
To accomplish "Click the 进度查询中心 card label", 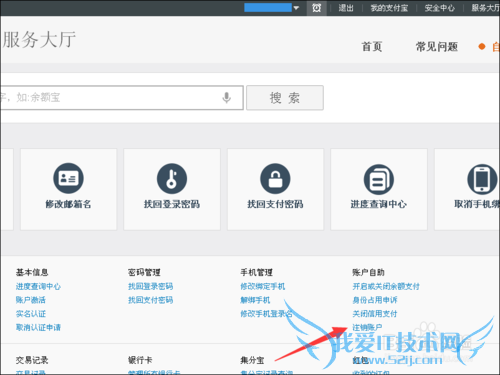I will [379, 204].
